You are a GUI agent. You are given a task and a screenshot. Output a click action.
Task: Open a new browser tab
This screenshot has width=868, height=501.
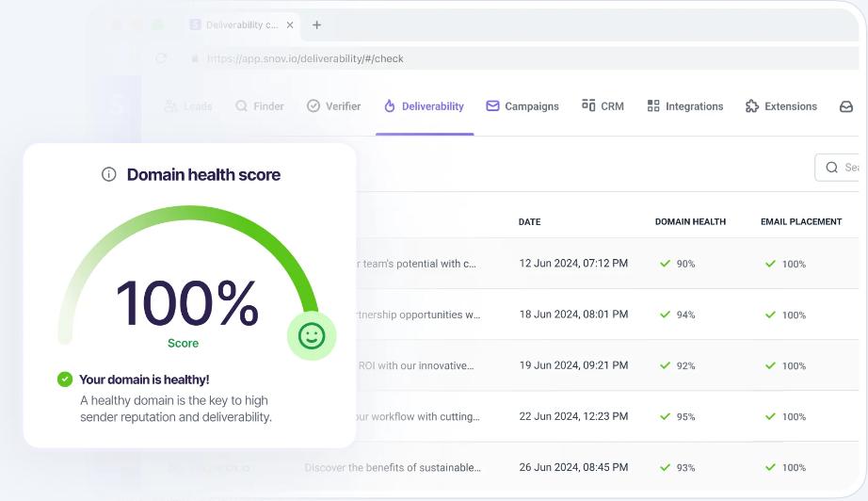(x=316, y=25)
